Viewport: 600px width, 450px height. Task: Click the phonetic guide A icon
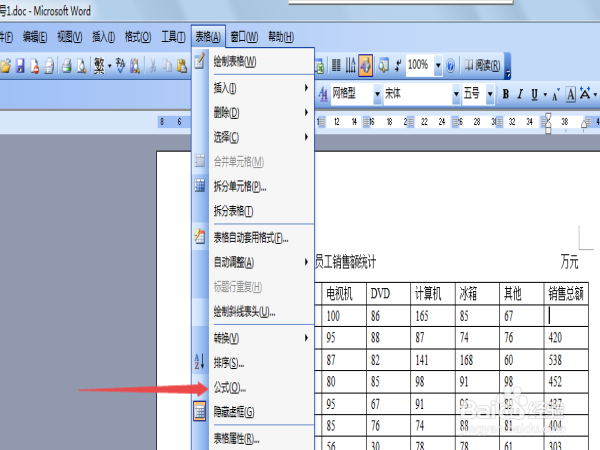(556, 95)
